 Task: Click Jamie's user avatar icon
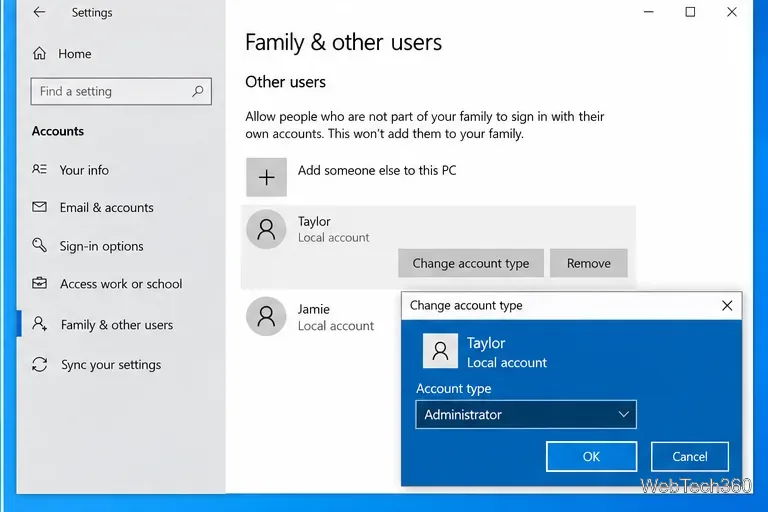coord(266,317)
